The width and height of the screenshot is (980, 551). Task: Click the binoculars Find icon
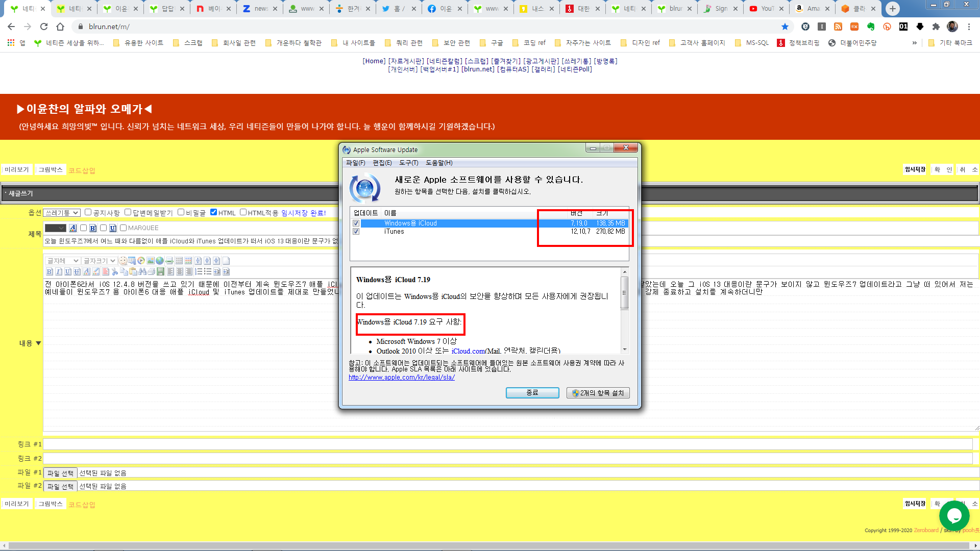click(142, 271)
